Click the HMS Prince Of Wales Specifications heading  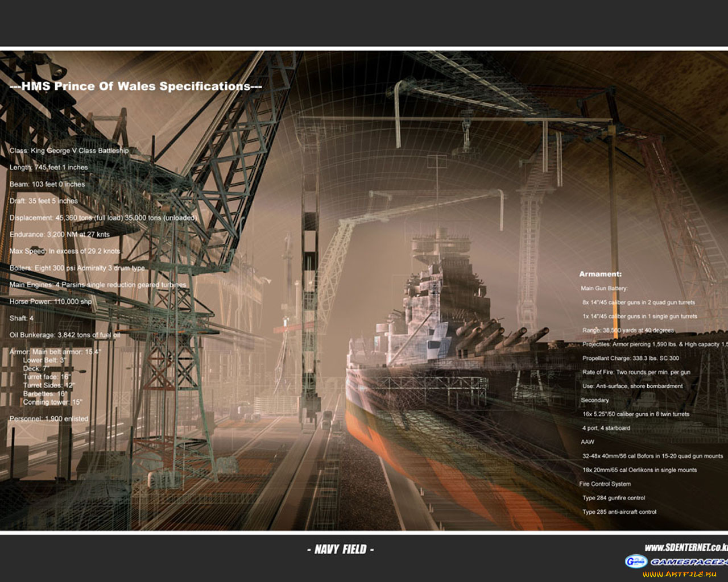tap(136, 86)
